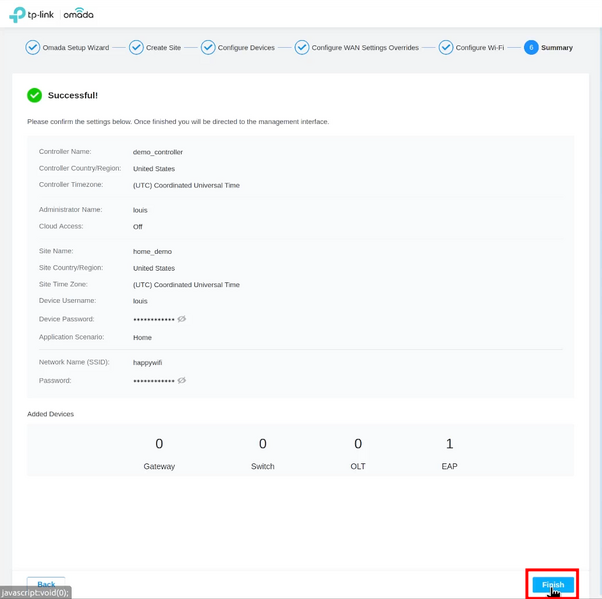The height and width of the screenshot is (599, 602).
Task: Click the Configure Wi-Fi checkmark icon
Action: pos(446,48)
